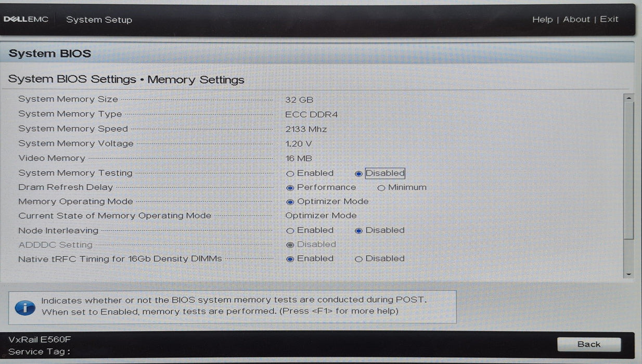642x364 pixels.
Task: Click the System Memory Testing label
Action: (x=75, y=173)
